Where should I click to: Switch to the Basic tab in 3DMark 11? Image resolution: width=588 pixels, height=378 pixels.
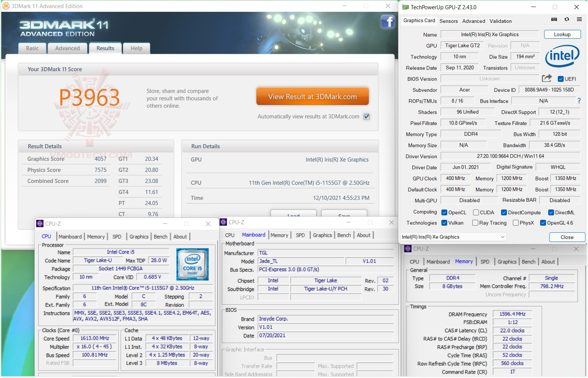click(x=32, y=48)
